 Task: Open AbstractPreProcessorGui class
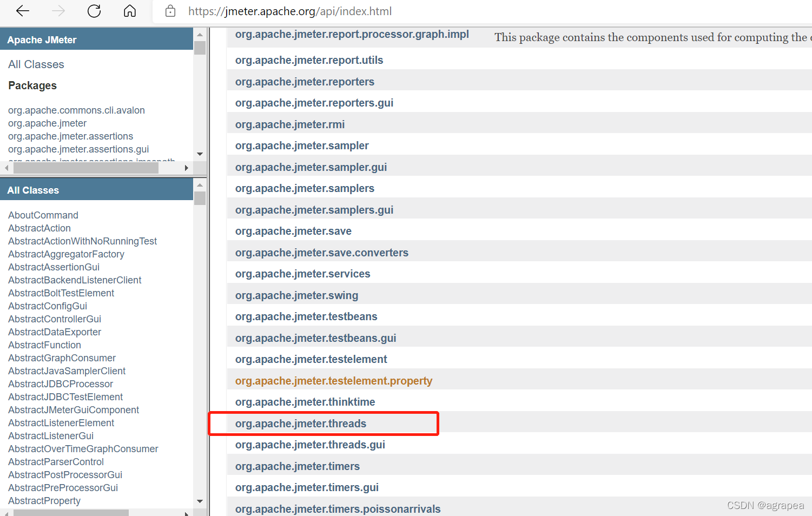pyautogui.click(x=63, y=488)
